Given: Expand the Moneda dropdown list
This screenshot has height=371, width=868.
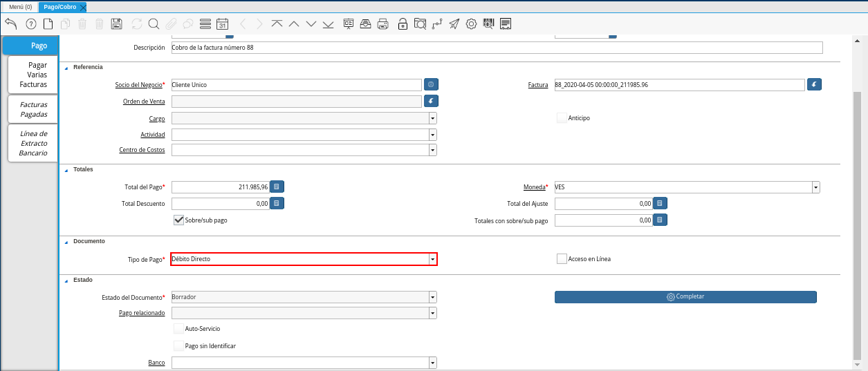Looking at the screenshot, I should [x=815, y=187].
